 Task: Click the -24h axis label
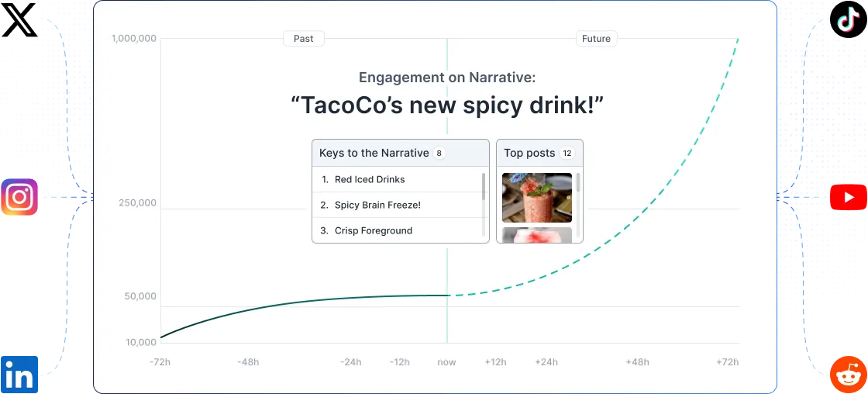tap(350, 362)
